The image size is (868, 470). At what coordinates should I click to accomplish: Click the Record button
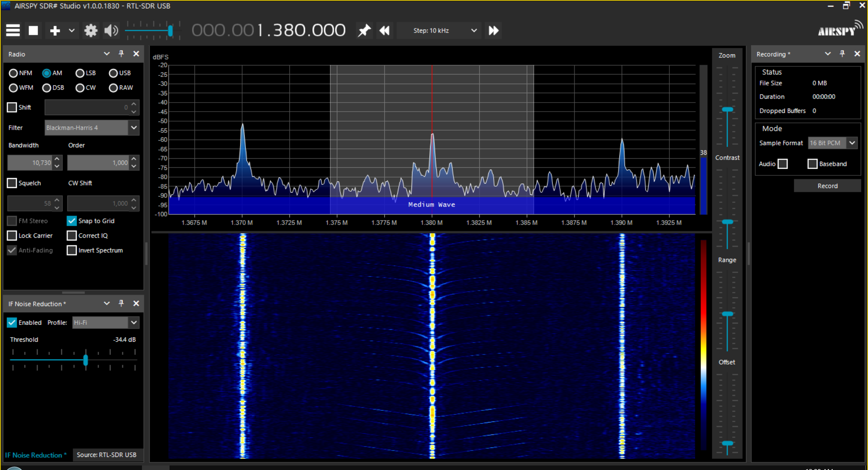pos(827,186)
